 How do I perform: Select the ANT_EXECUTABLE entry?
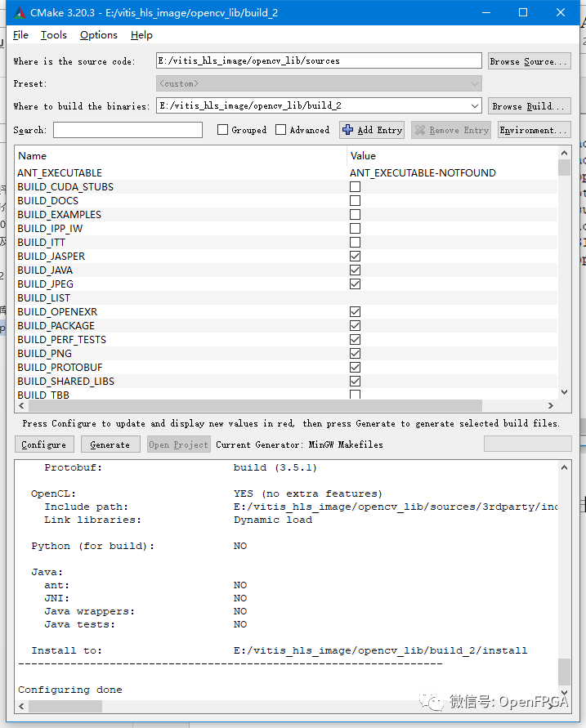[60, 172]
